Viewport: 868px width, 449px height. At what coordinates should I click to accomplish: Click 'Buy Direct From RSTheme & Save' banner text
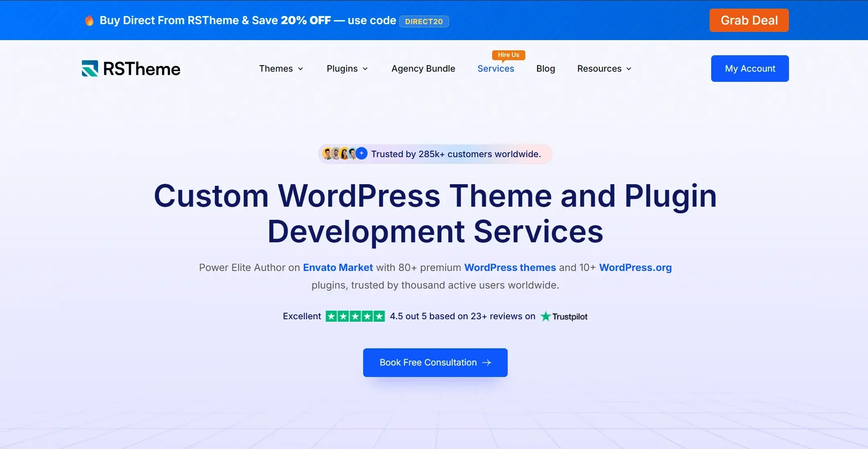189,20
